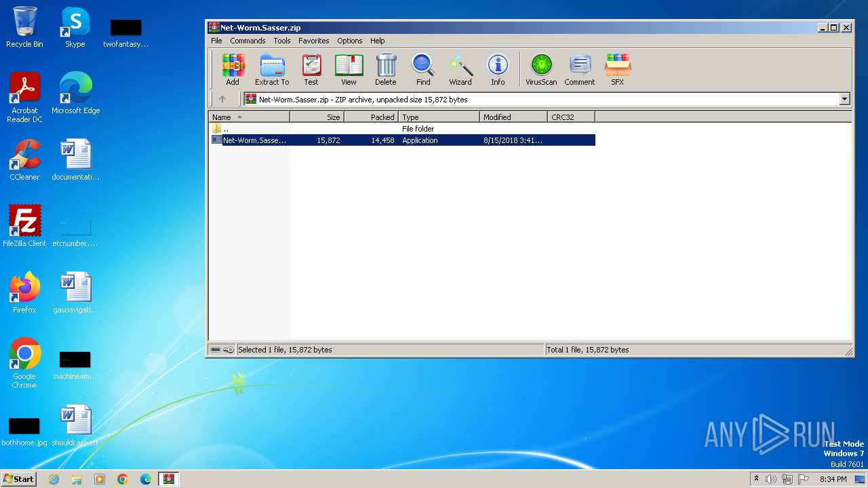Open FileZilla Client desktop icon

coord(24,226)
